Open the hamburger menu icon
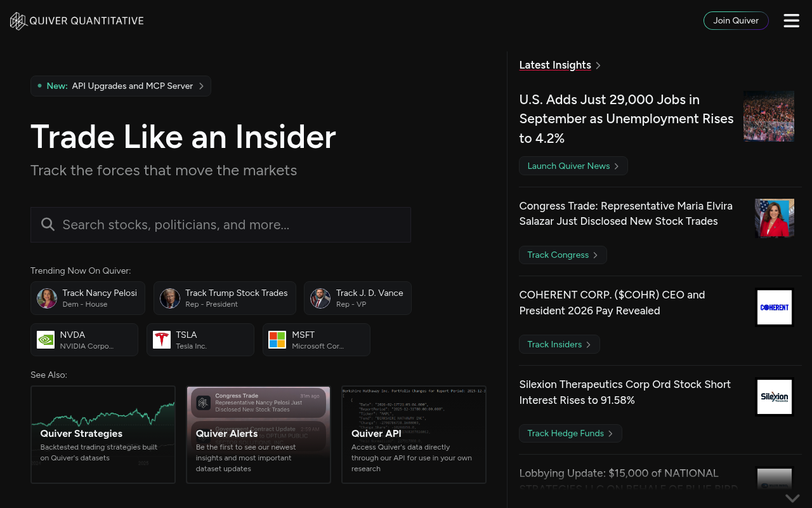This screenshot has height=508, width=812. pyautogui.click(x=791, y=21)
